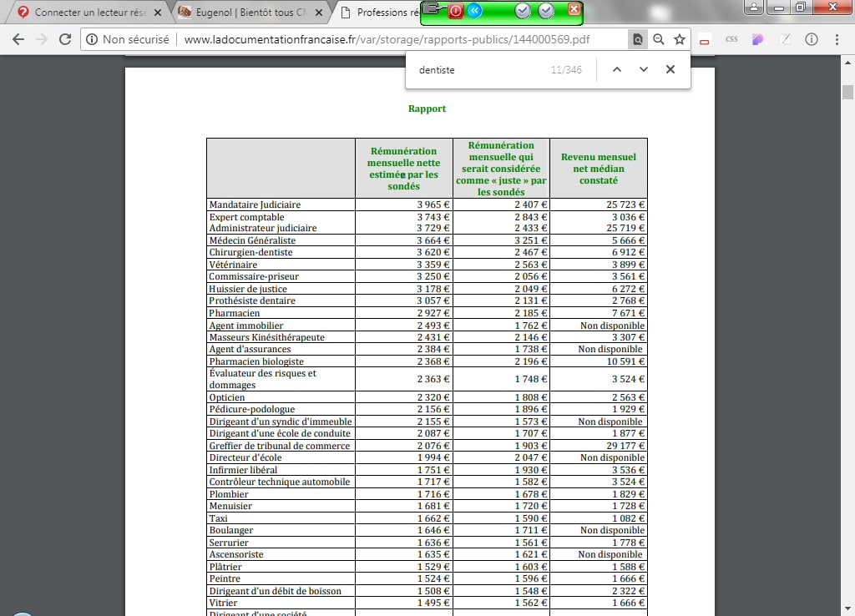Viewport: 855px width, 616px height.
Task: Go to the previous 'dentiste' search match
Action: [x=617, y=70]
